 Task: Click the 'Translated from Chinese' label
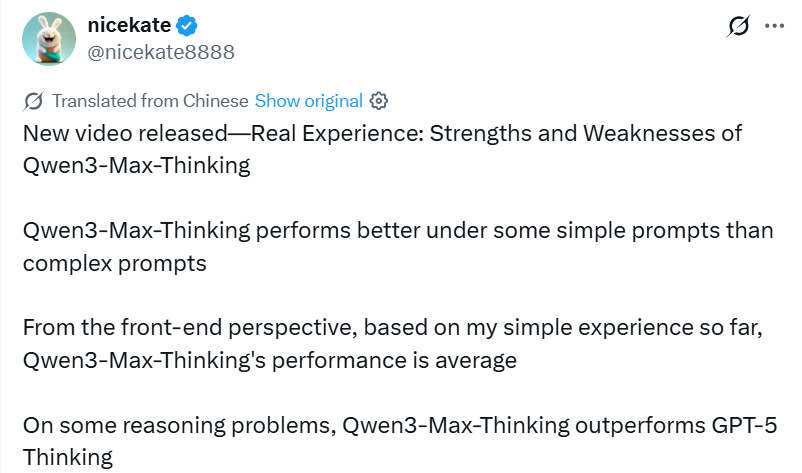[x=149, y=101]
